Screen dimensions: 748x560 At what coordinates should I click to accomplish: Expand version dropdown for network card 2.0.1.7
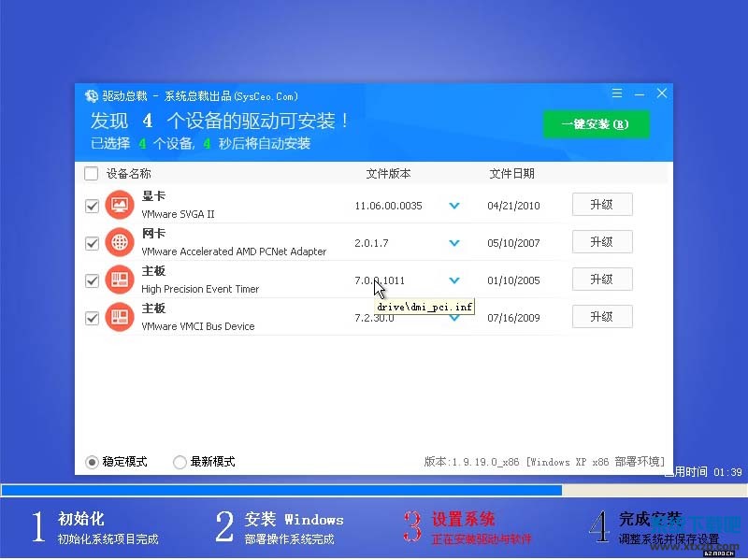pos(454,243)
